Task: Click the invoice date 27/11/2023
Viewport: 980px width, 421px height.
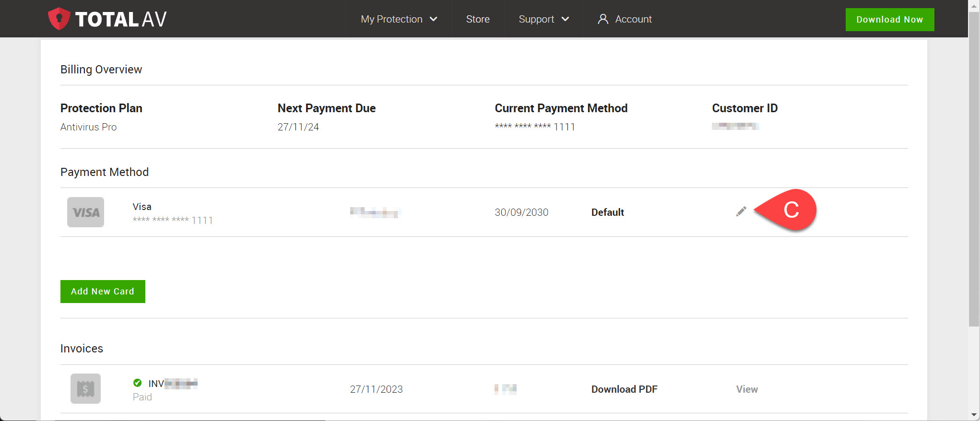Action: 376,389
